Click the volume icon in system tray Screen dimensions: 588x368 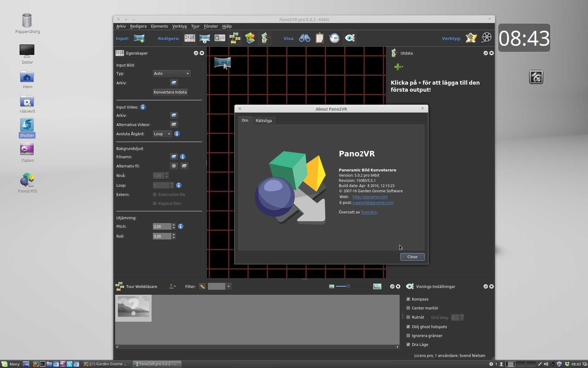click(546, 364)
